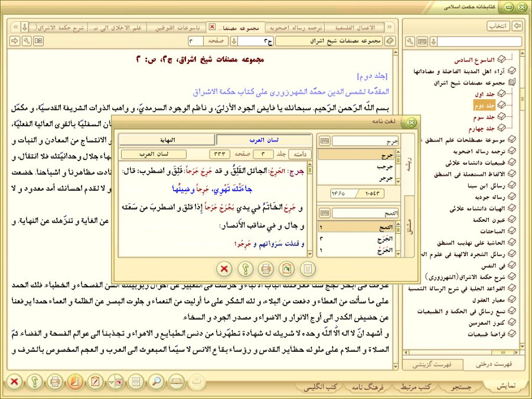
Task: Click scroll up arrow of the root word list
Action: 398,152
